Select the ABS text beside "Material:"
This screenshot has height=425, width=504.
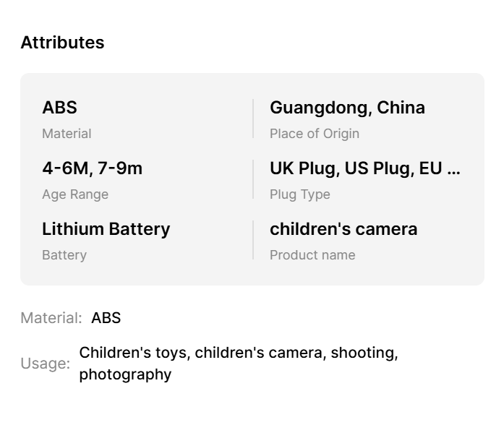(106, 318)
